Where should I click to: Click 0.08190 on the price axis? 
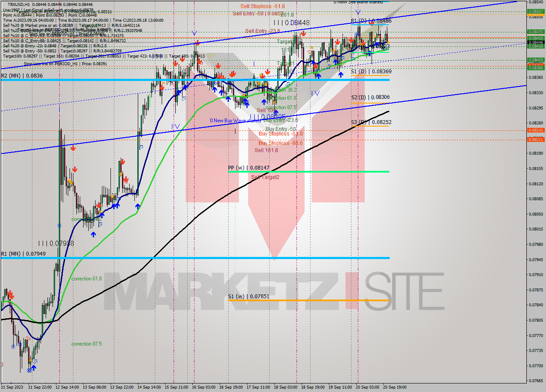pyautogui.click(x=536, y=153)
